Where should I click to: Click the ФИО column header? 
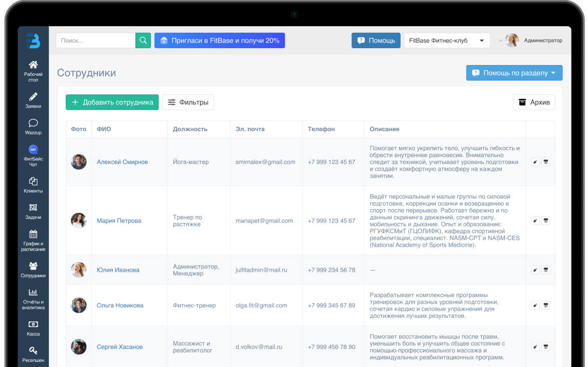(x=104, y=129)
